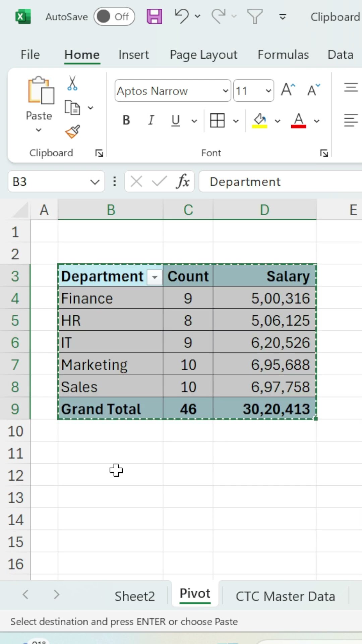Expand the Name Box dropdown arrow

point(95,182)
